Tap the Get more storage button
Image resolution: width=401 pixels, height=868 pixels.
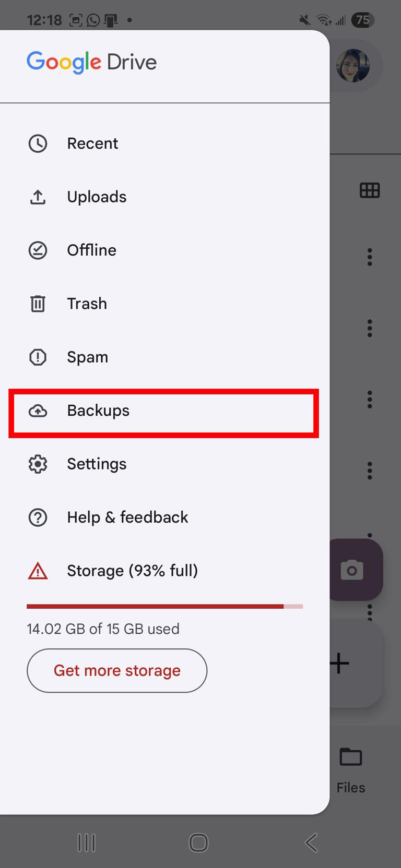coord(116,671)
